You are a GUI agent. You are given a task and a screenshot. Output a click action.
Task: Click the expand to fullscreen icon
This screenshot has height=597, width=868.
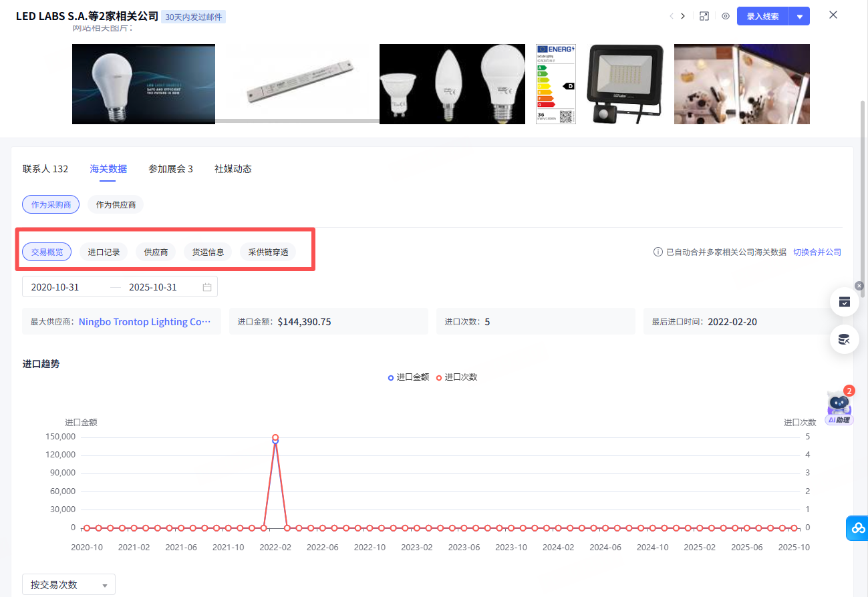coord(704,16)
